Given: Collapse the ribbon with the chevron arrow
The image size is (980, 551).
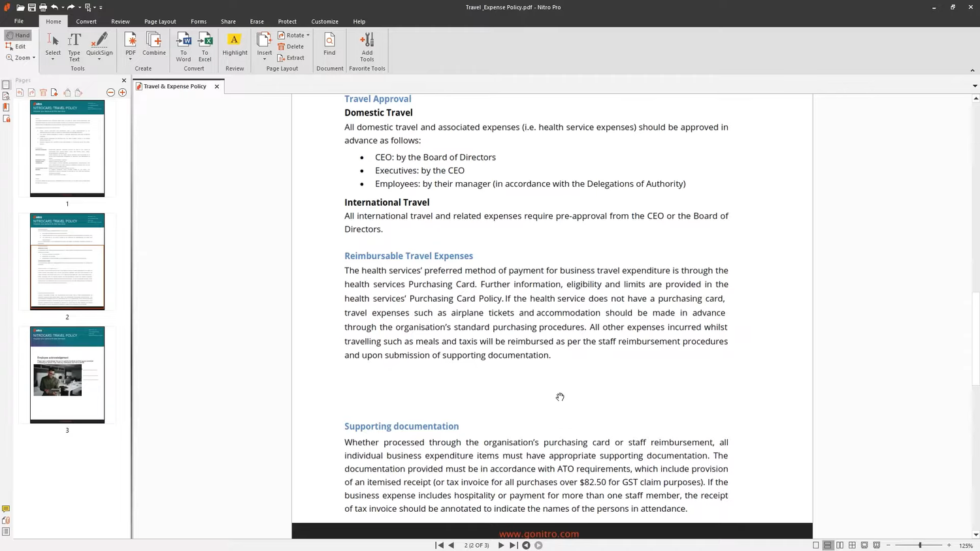Looking at the screenshot, I should [972, 70].
